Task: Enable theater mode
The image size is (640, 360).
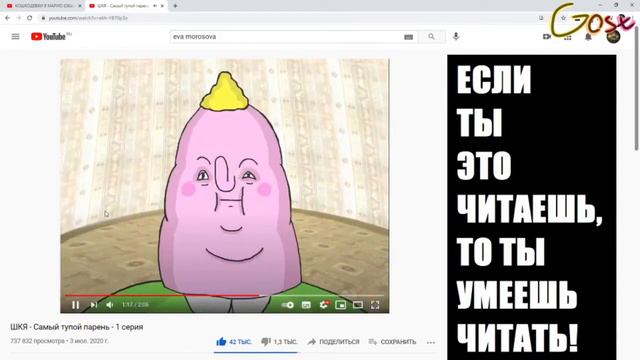Action: (x=358, y=305)
